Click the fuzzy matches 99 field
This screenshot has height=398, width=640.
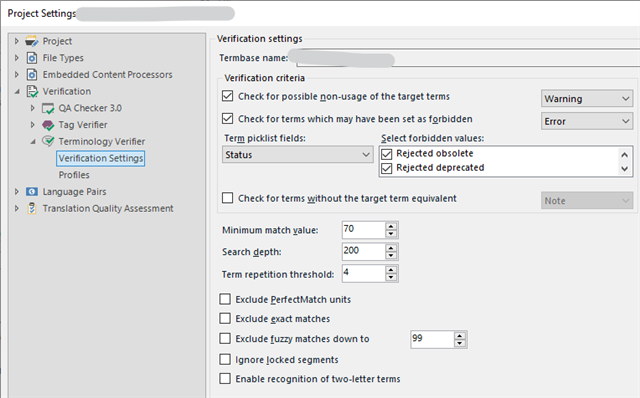tap(432, 340)
